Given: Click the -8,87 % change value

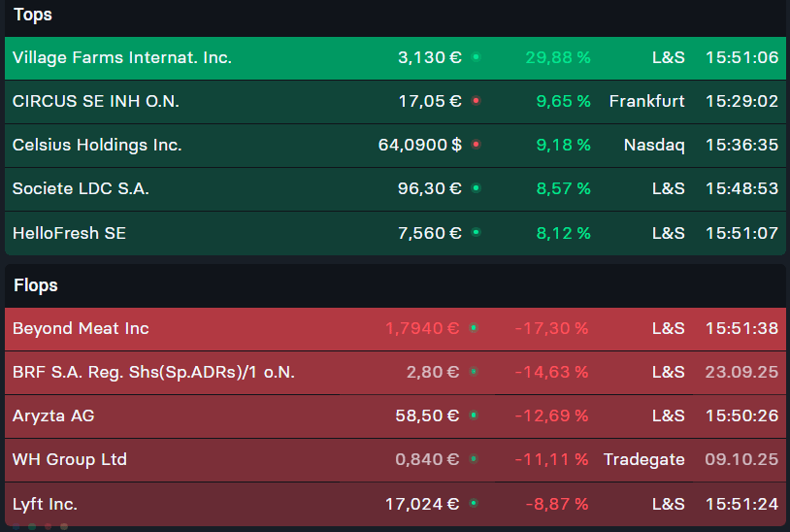Looking at the screenshot, I should (557, 504).
